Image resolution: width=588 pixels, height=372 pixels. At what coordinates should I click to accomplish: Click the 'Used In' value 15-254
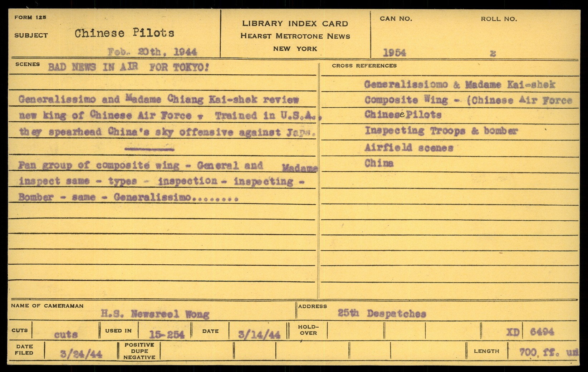tap(167, 334)
